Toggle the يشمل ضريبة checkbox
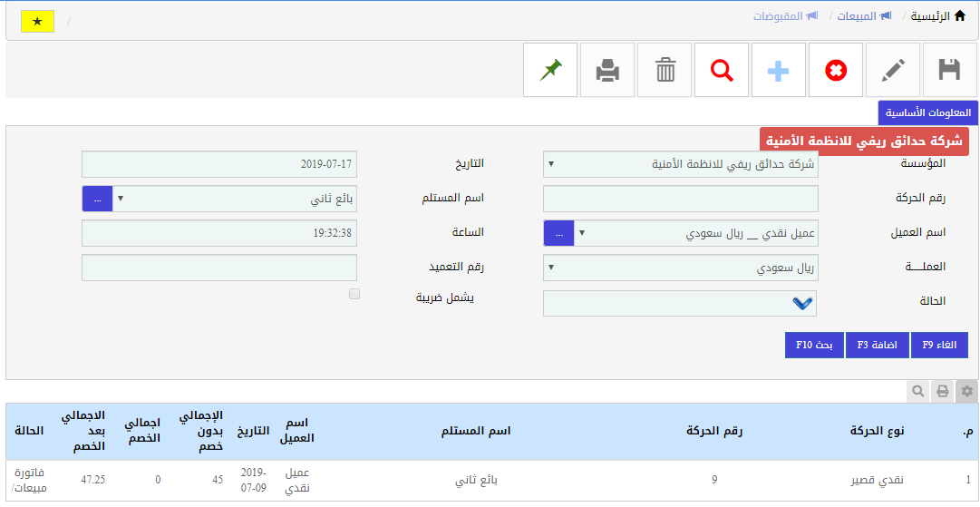The image size is (980, 507). pyautogui.click(x=354, y=294)
